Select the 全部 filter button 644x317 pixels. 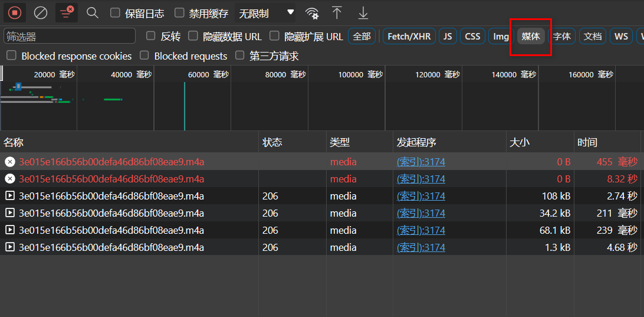tap(362, 36)
